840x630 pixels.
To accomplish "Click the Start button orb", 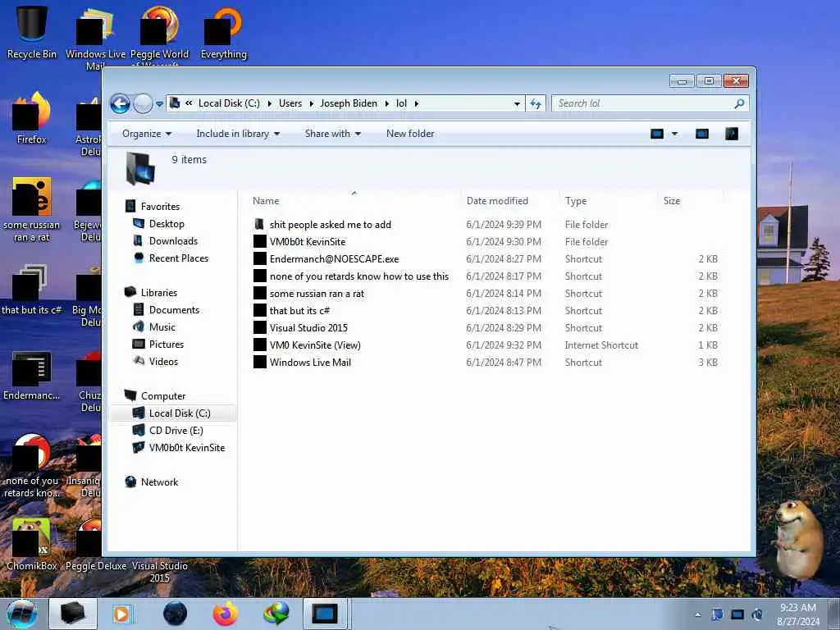I will tap(22, 614).
